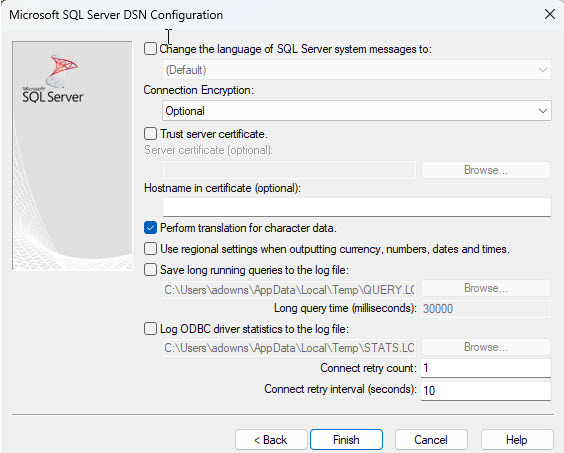Click the Hostname in certificate (optional) label
The image size is (564, 453).
coord(222,188)
